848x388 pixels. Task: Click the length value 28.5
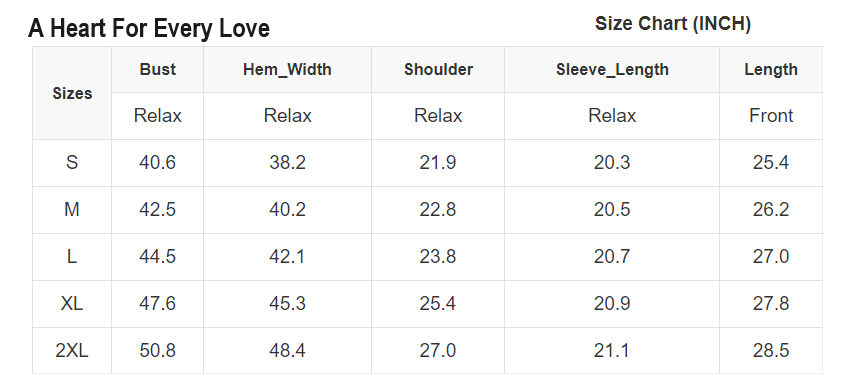click(x=771, y=351)
